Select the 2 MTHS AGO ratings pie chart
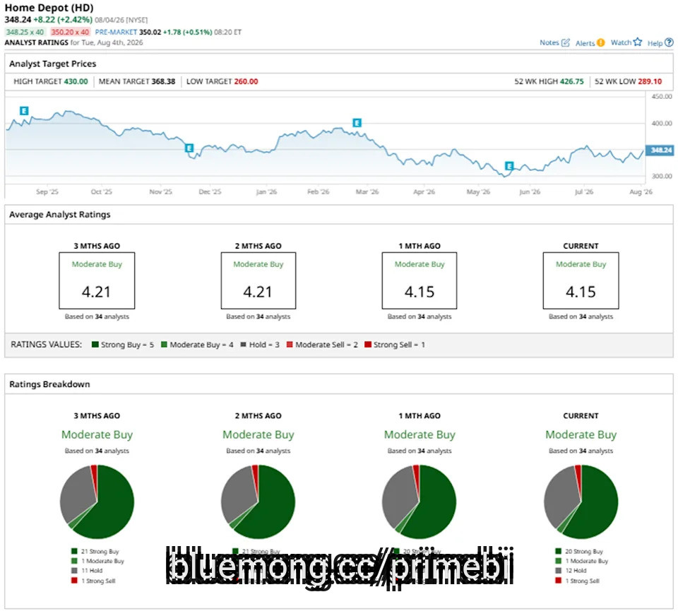This screenshot has width=678, height=616. pos(258,502)
